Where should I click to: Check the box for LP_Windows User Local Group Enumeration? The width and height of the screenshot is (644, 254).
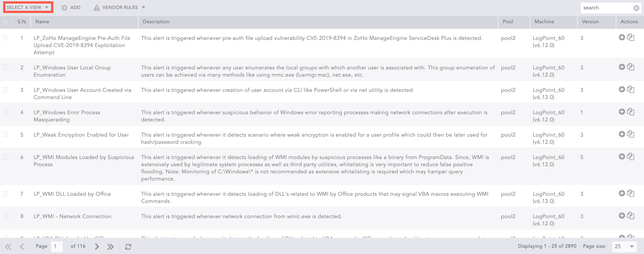click(5, 67)
